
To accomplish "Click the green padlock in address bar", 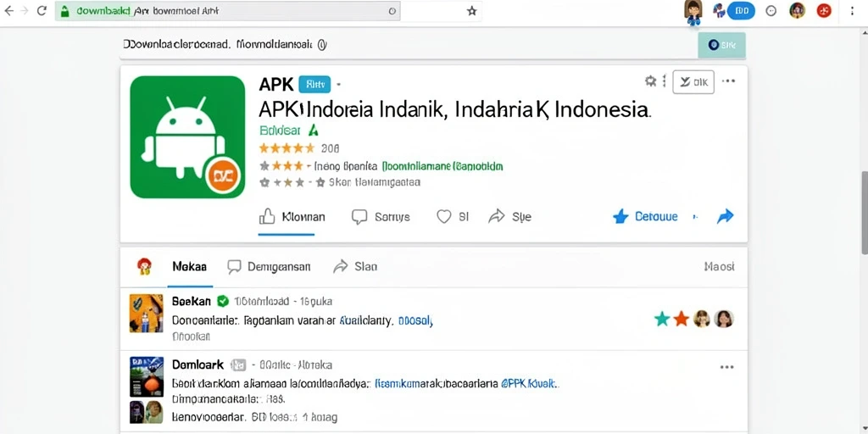I will tap(64, 11).
